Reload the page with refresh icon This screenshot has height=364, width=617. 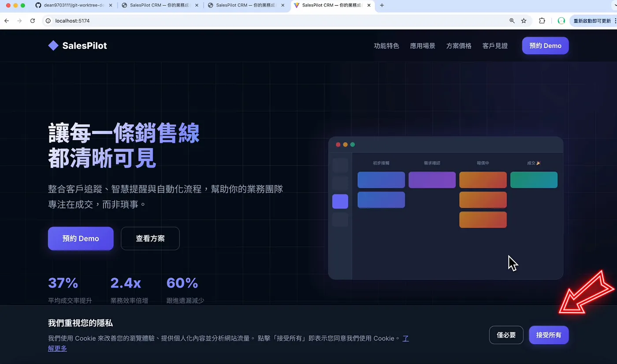[x=32, y=21]
